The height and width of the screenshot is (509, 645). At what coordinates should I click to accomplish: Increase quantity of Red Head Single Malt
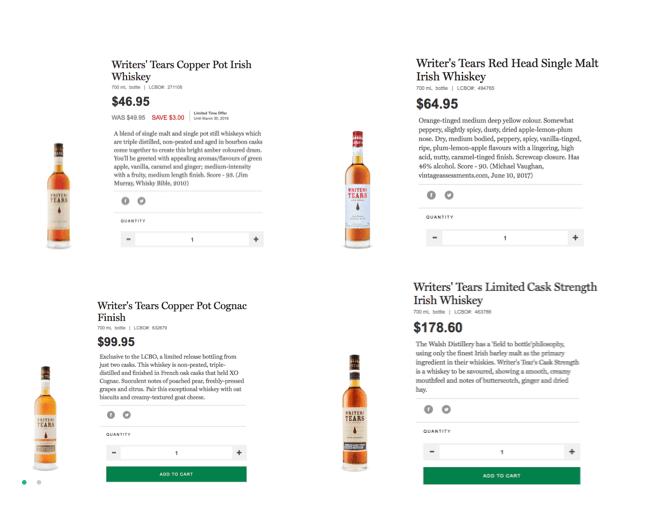(575, 237)
